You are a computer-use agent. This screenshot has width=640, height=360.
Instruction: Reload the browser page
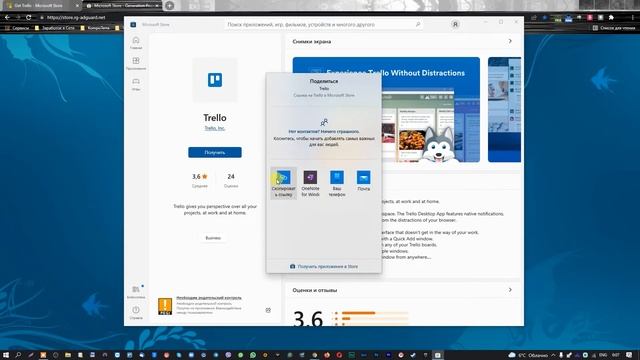click(29, 18)
